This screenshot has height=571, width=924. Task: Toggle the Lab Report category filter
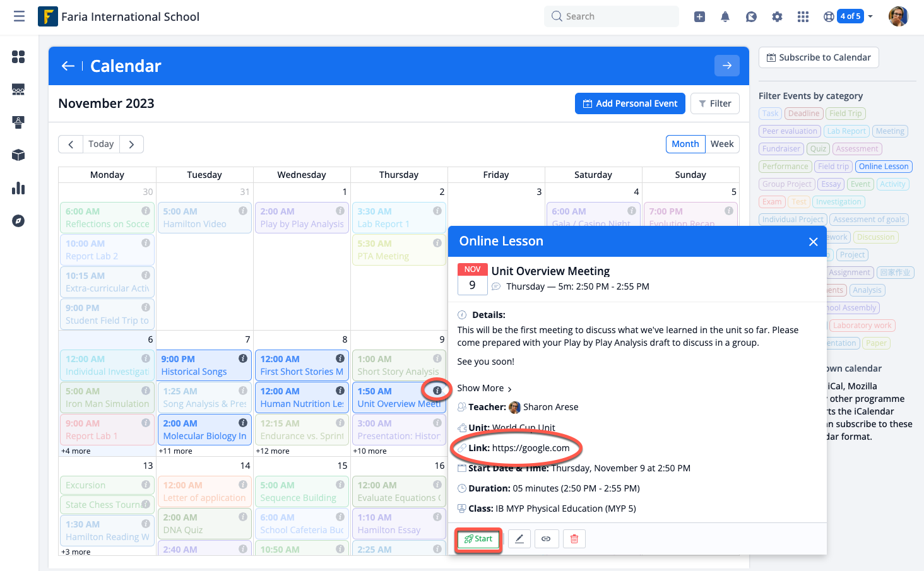tap(846, 131)
